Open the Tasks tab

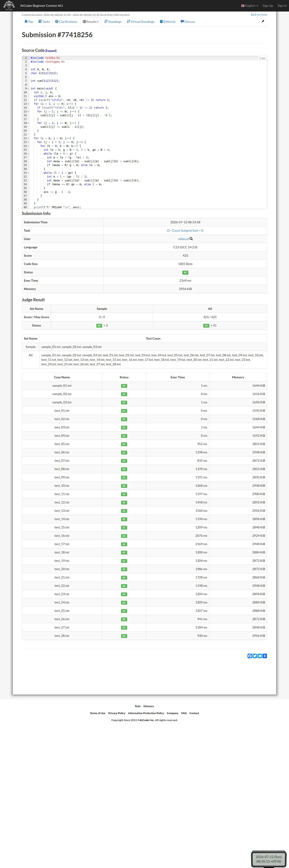(x=44, y=22)
